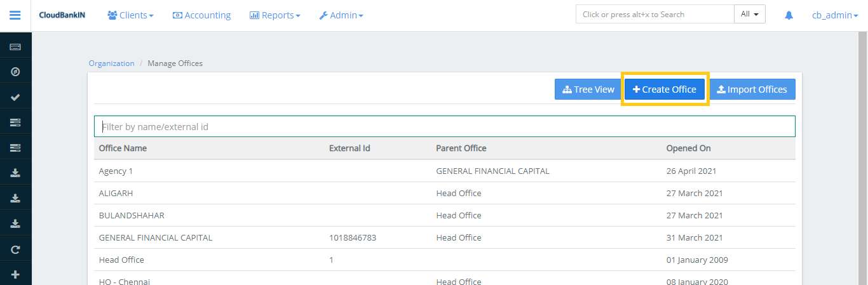The image size is (868, 285).
Task: Switch to Tree View
Action: [x=588, y=89]
